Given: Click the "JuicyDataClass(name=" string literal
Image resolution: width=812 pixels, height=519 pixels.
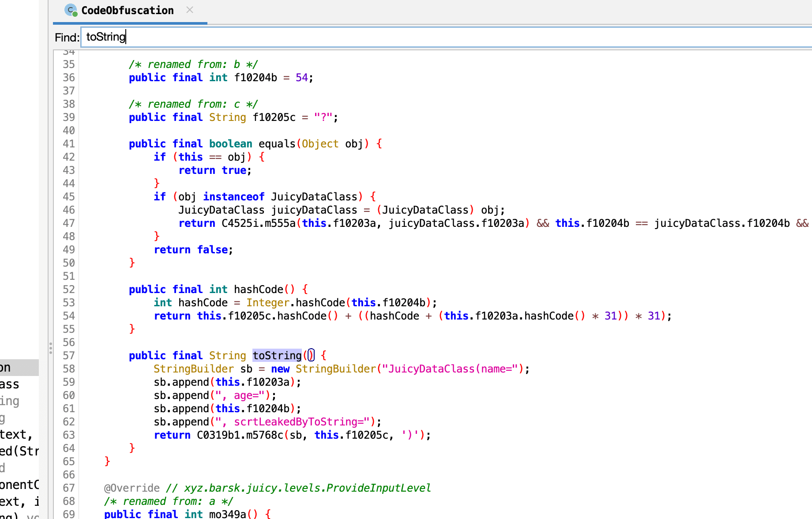Looking at the screenshot, I should 450,369.
